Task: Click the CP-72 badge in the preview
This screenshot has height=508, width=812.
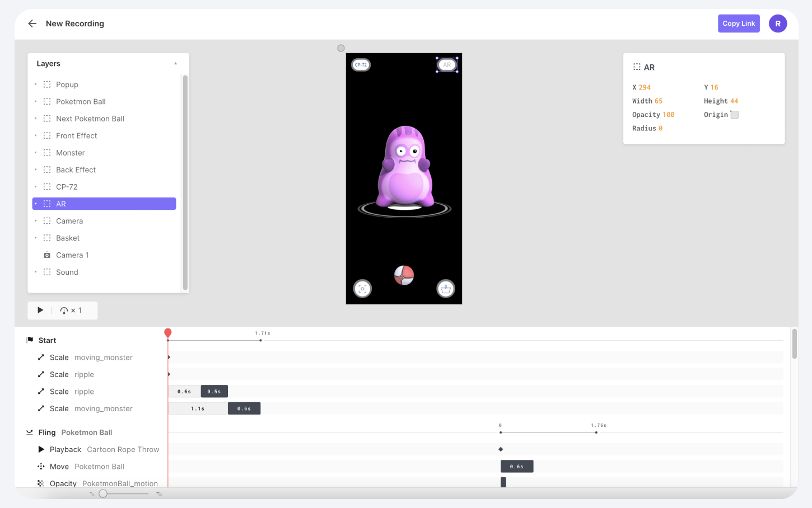Action: coord(361,65)
